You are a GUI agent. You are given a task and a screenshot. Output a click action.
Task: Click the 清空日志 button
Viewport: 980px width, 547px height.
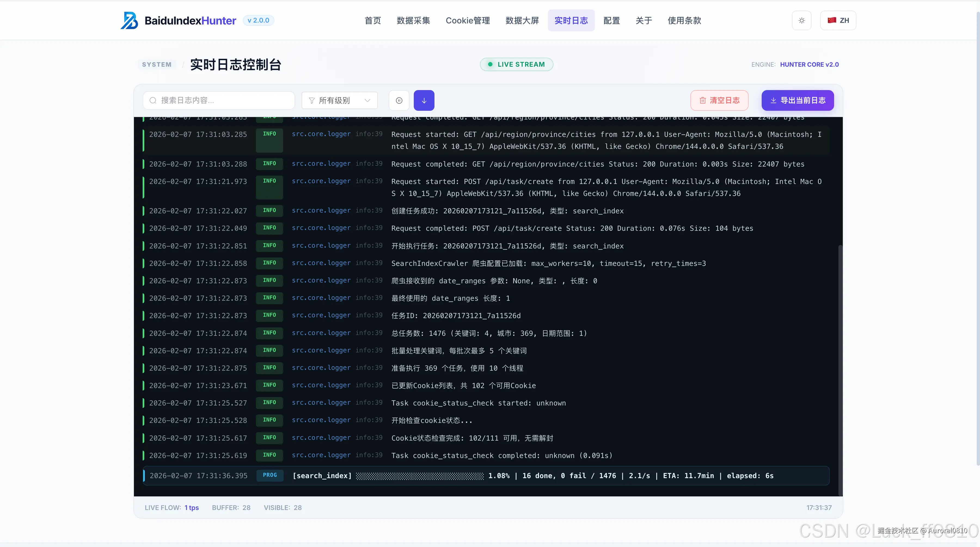tap(719, 100)
